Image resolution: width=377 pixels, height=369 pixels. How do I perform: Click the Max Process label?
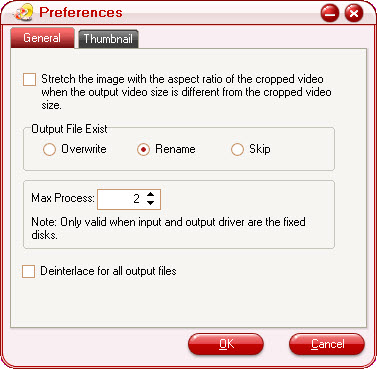[x=63, y=198]
